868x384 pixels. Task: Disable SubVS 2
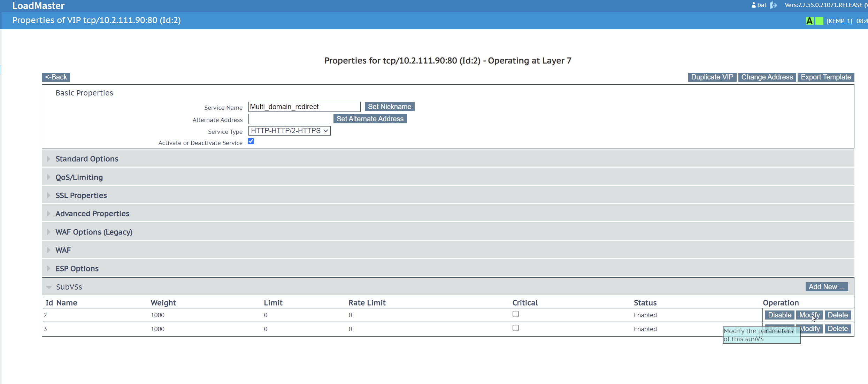coord(779,315)
